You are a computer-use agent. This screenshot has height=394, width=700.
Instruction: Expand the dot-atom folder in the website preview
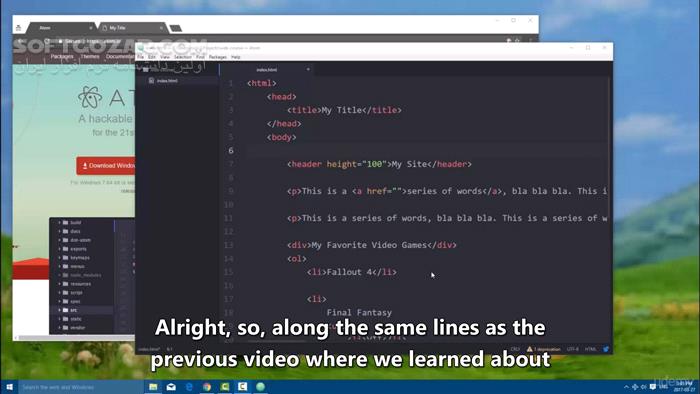[x=59, y=240]
